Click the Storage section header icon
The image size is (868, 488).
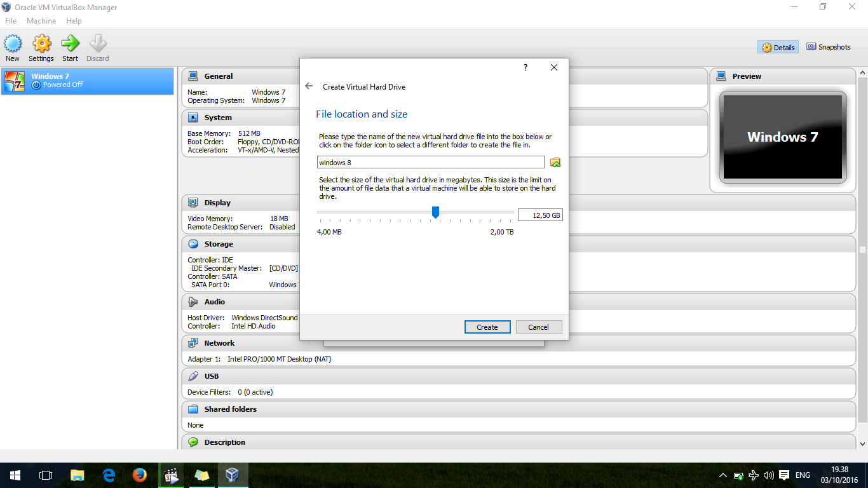(x=193, y=244)
